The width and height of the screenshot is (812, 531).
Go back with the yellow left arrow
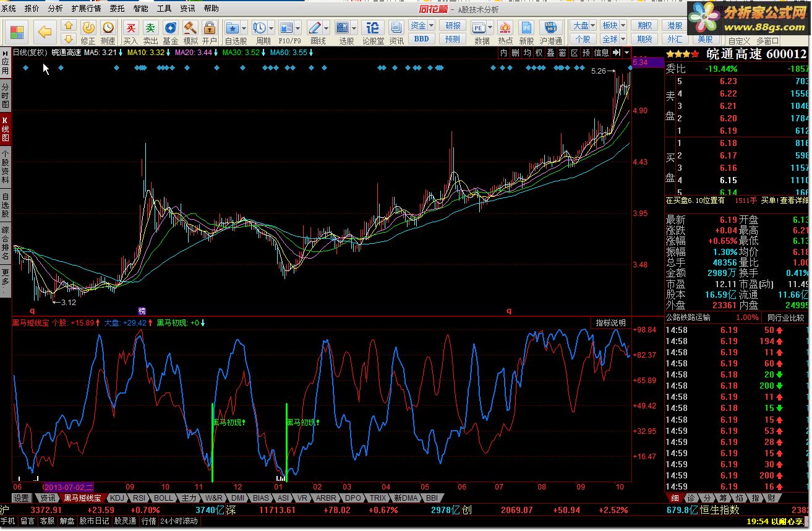45,31
